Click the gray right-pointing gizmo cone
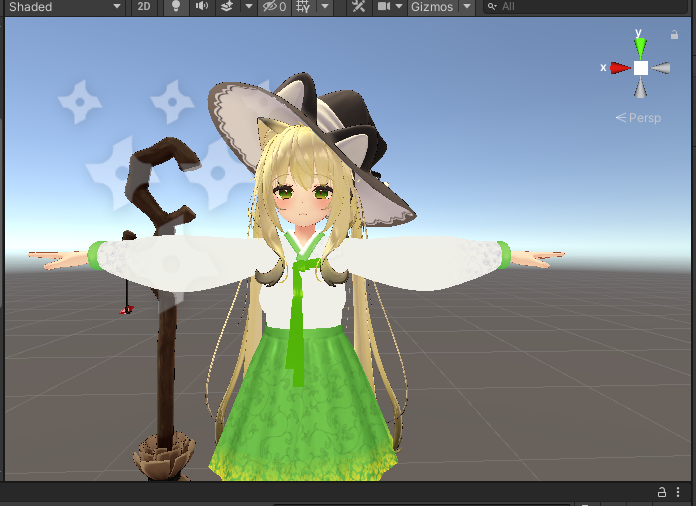 [x=660, y=68]
